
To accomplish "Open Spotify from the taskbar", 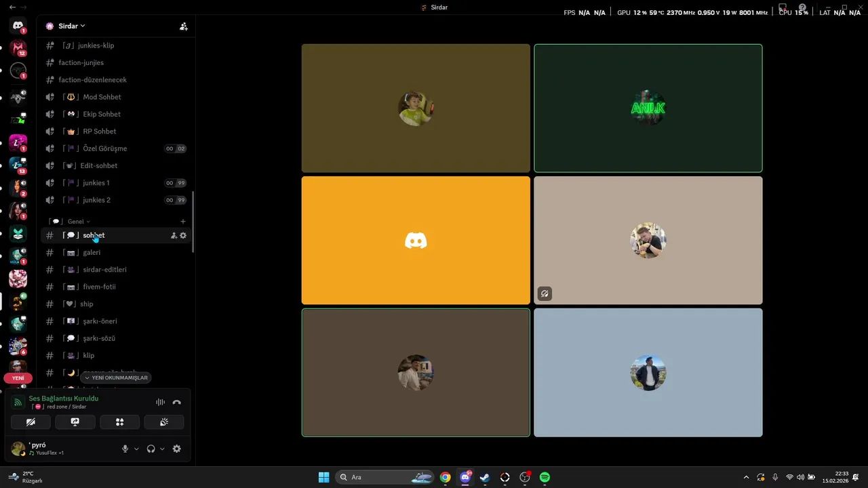I will 545,477.
